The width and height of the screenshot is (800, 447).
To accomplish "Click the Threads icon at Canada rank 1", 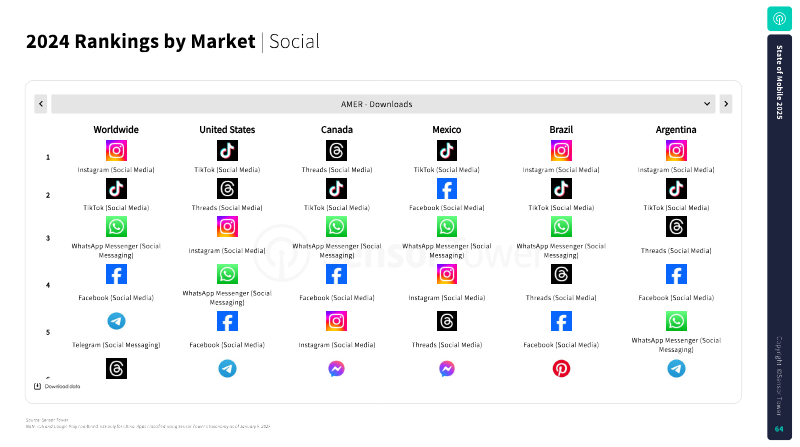I will 336,151.
